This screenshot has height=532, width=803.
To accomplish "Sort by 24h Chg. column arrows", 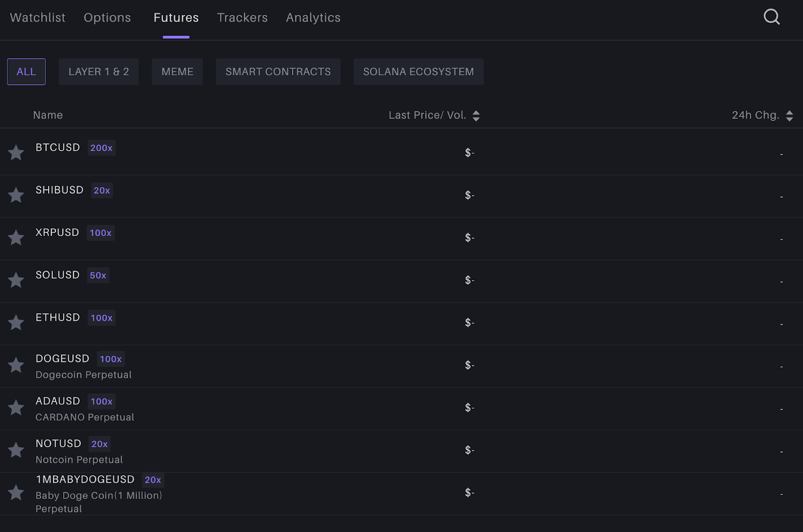I will 789,116.
